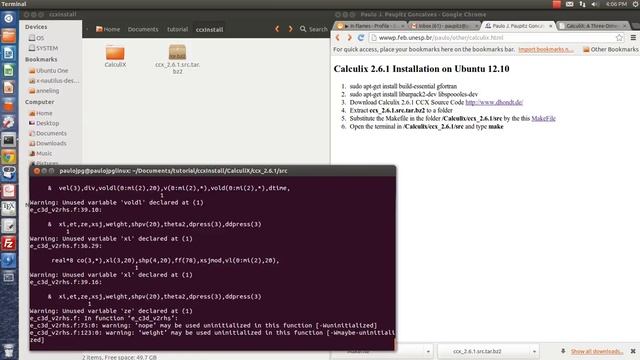The image size is (640, 360).
Task: Open the text editor pencil dock icon
Action: 9,226
